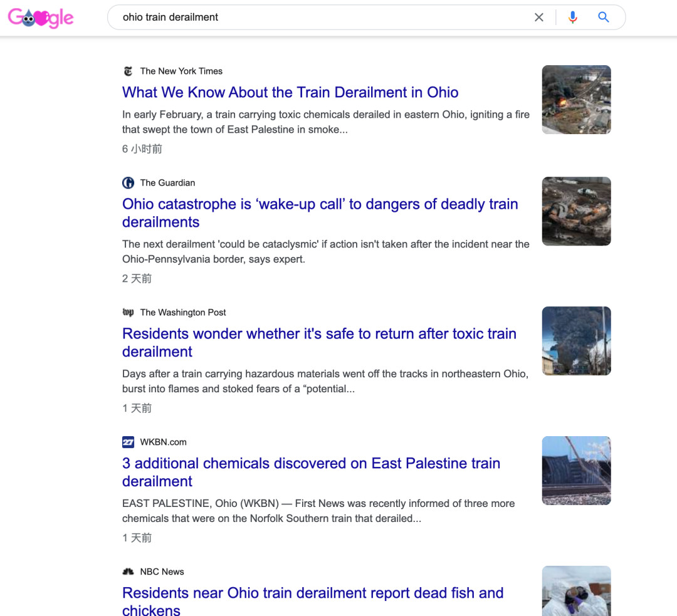The height and width of the screenshot is (616, 677).
Task: Click the Google doodle logo
Action: (x=41, y=18)
